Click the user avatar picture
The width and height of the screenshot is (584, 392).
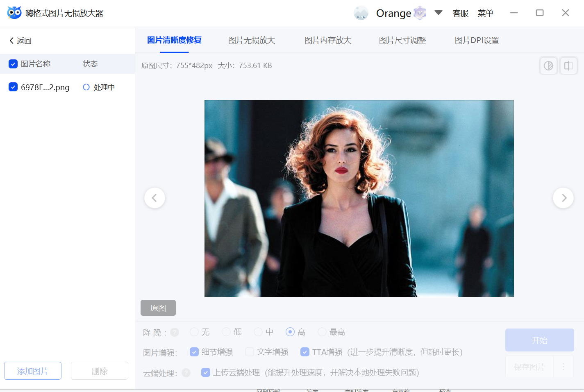click(x=361, y=13)
